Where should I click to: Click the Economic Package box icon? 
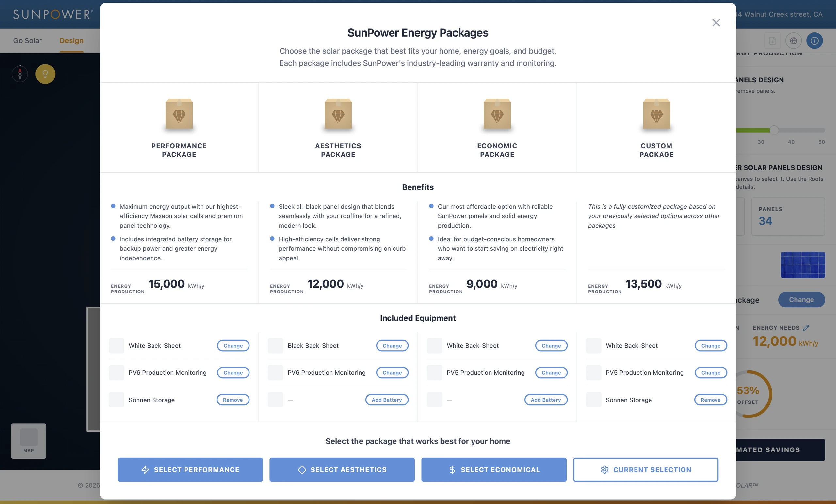pyautogui.click(x=497, y=114)
